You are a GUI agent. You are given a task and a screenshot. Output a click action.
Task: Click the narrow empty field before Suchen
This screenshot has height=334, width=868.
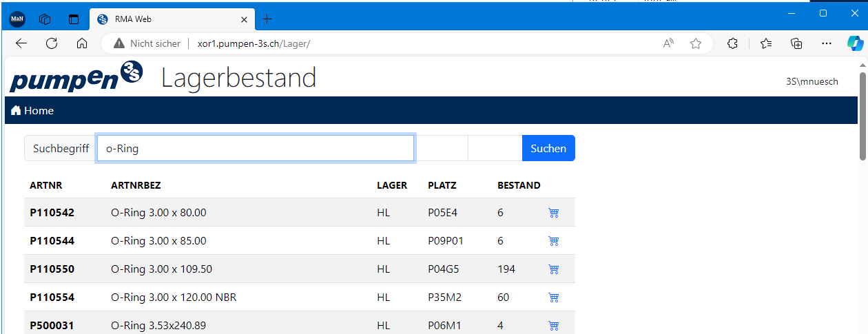click(495, 148)
